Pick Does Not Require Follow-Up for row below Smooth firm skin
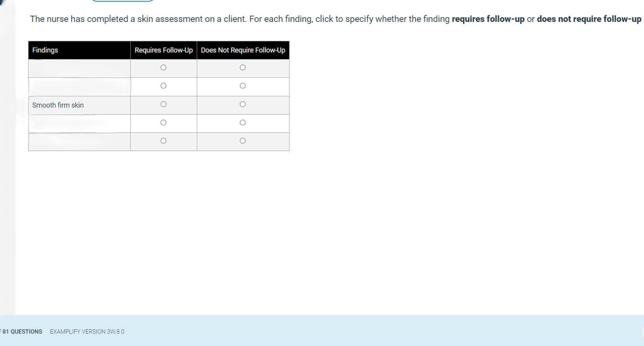644x346 pixels. tap(243, 123)
